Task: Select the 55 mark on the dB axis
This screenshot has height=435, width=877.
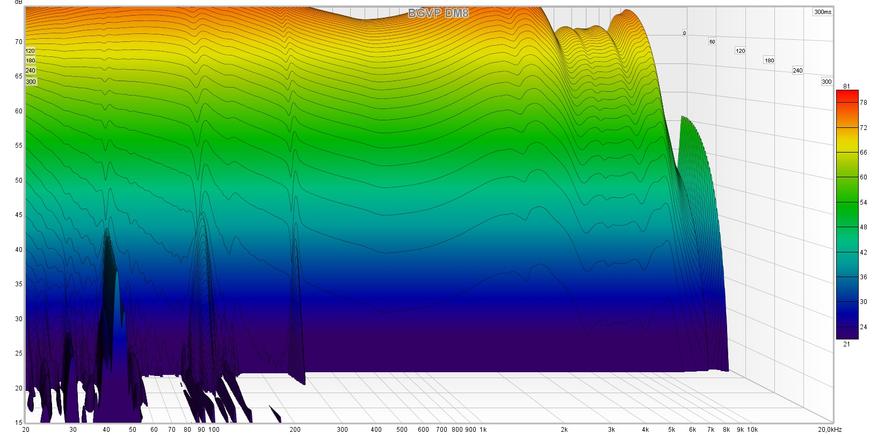Action: click(18, 145)
